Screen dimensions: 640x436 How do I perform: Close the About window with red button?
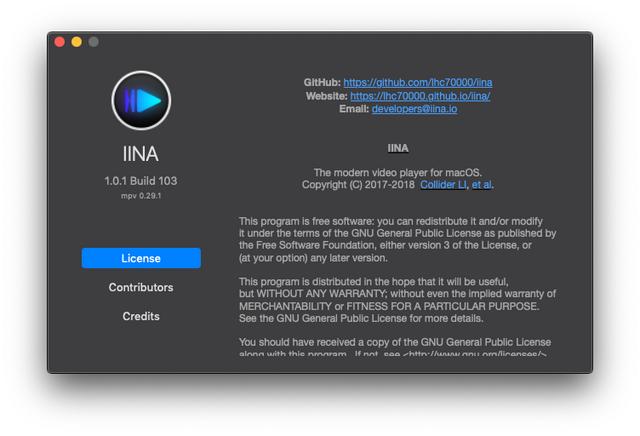coord(60,42)
